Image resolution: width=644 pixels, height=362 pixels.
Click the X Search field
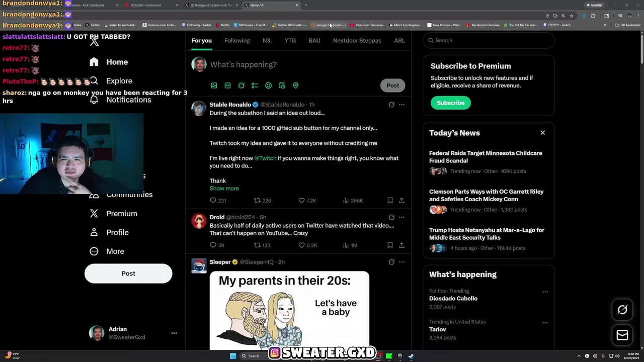tap(489, 40)
